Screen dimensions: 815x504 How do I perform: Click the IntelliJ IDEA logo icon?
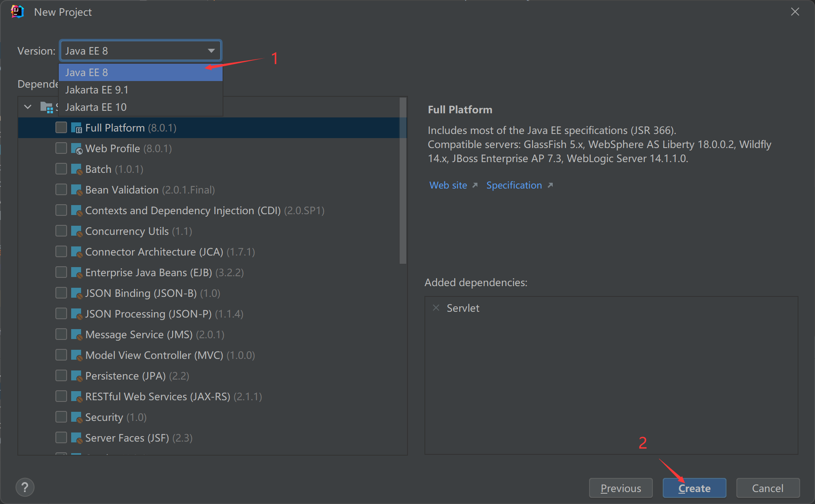[x=17, y=12]
